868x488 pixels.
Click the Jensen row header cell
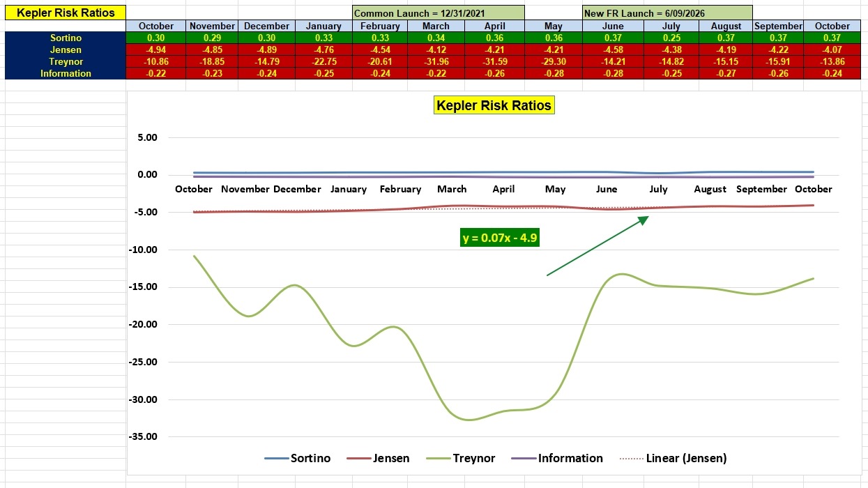pyautogui.click(x=66, y=49)
